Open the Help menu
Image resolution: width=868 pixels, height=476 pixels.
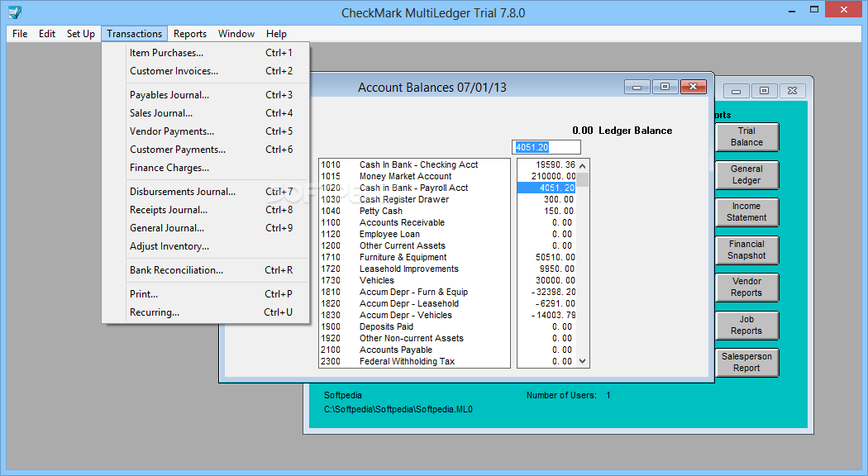click(x=276, y=34)
